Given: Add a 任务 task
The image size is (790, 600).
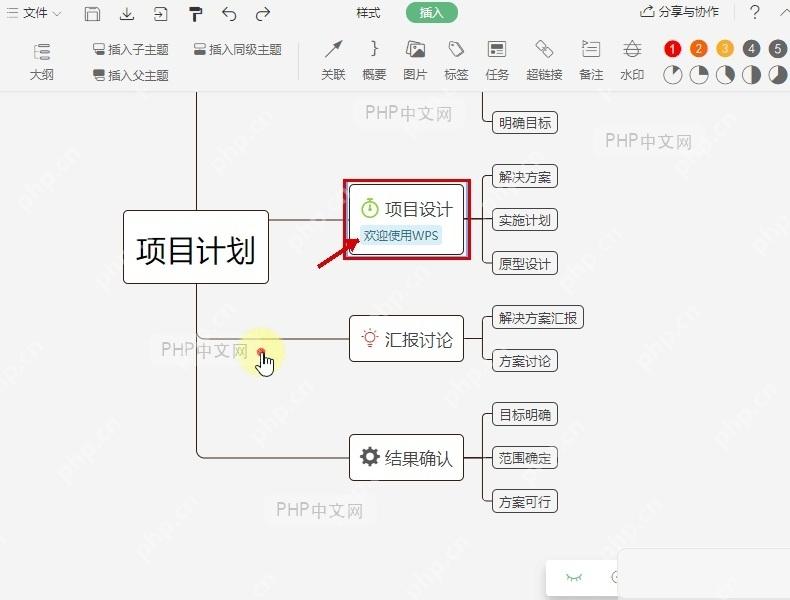Looking at the screenshot, I should (497, 61).
